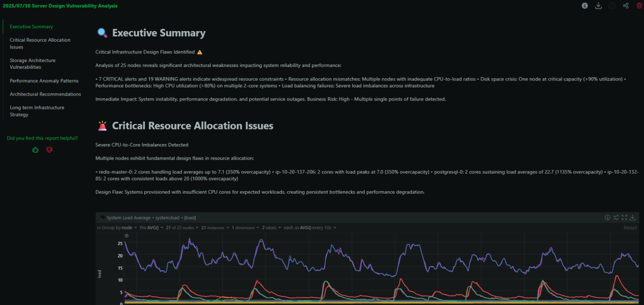Open the report history clock icon
The height and width of the screenshot is (305, 644).
click(612, 6)
